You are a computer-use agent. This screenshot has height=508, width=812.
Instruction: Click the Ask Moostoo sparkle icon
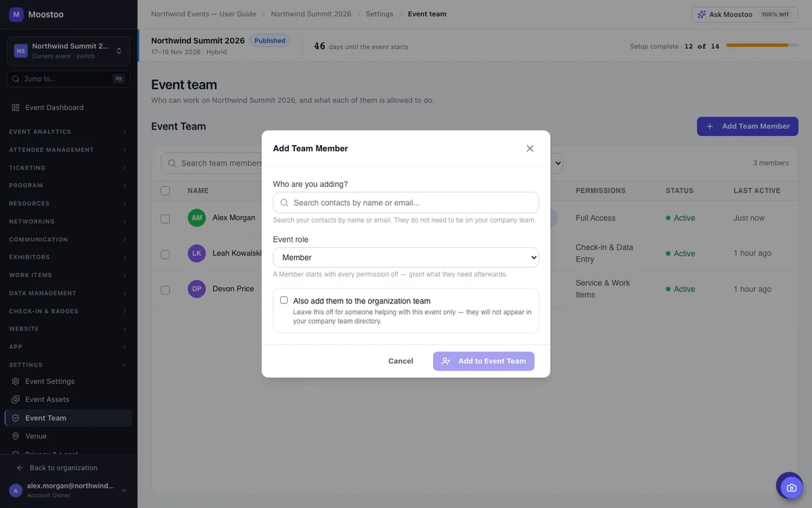point(702,14)
